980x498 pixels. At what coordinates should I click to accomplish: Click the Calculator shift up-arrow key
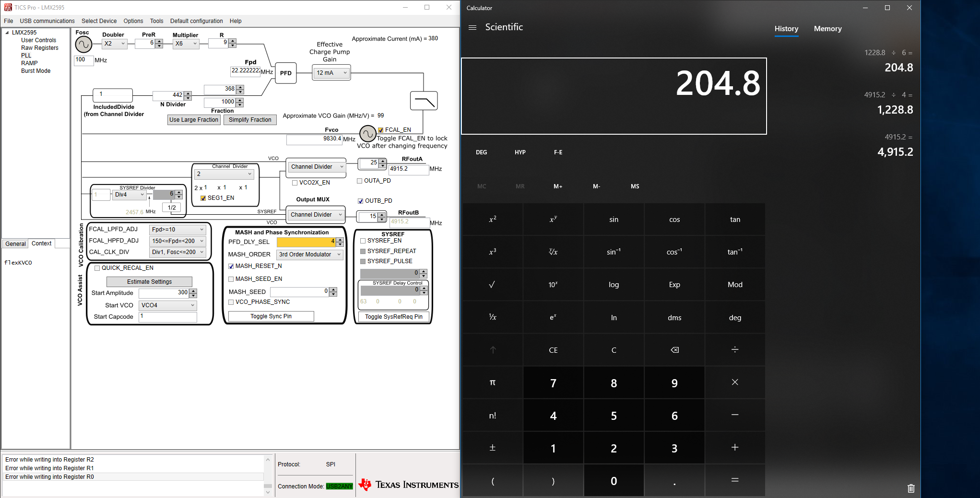492,350
